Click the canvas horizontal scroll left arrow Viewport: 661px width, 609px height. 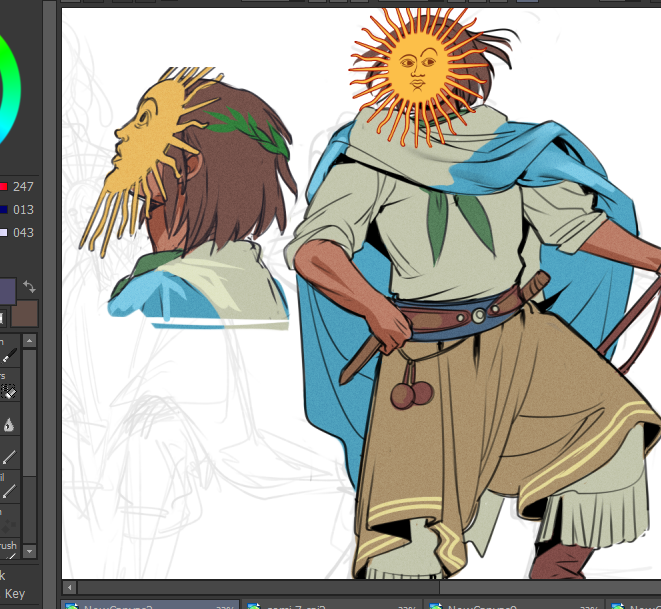tap(70, 587)
